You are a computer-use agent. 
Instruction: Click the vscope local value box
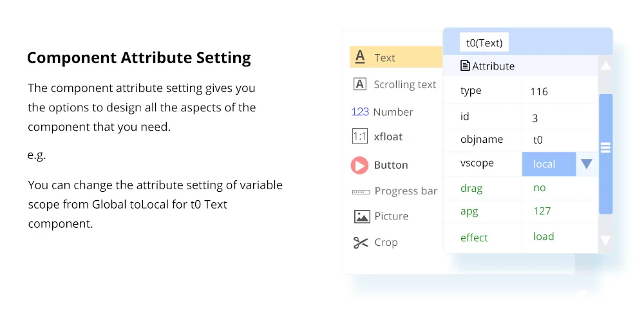(x=548, y=164)
